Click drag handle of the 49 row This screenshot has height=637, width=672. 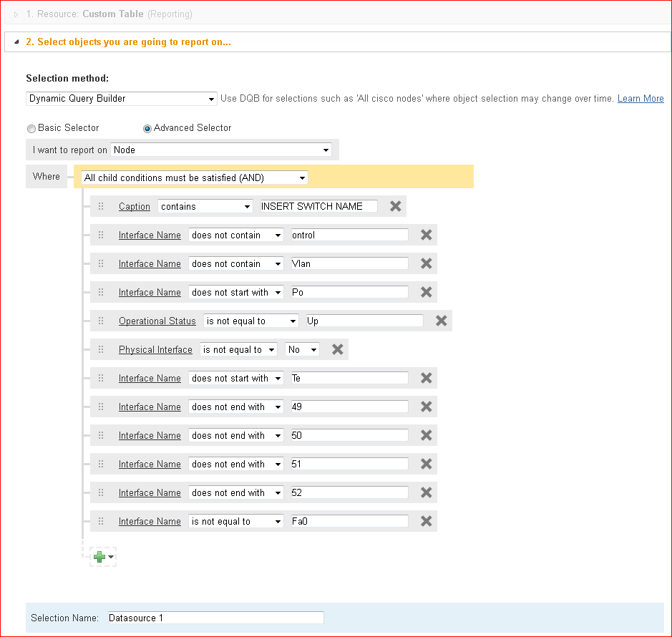(101, 407)
